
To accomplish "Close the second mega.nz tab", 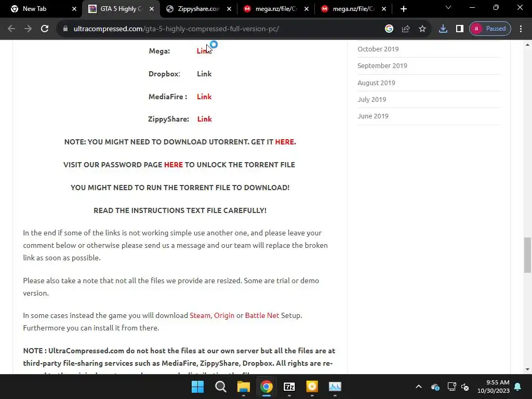I will [384, 9].
